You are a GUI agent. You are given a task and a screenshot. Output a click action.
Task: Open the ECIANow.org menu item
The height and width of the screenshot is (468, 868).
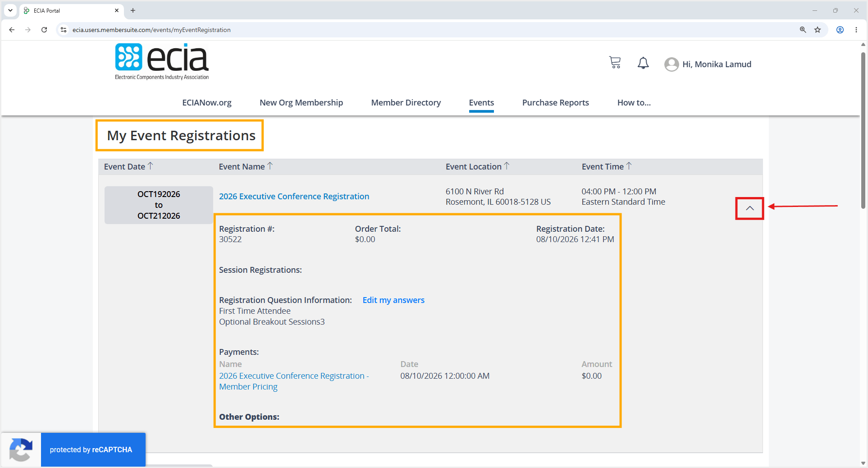point(207,103)
